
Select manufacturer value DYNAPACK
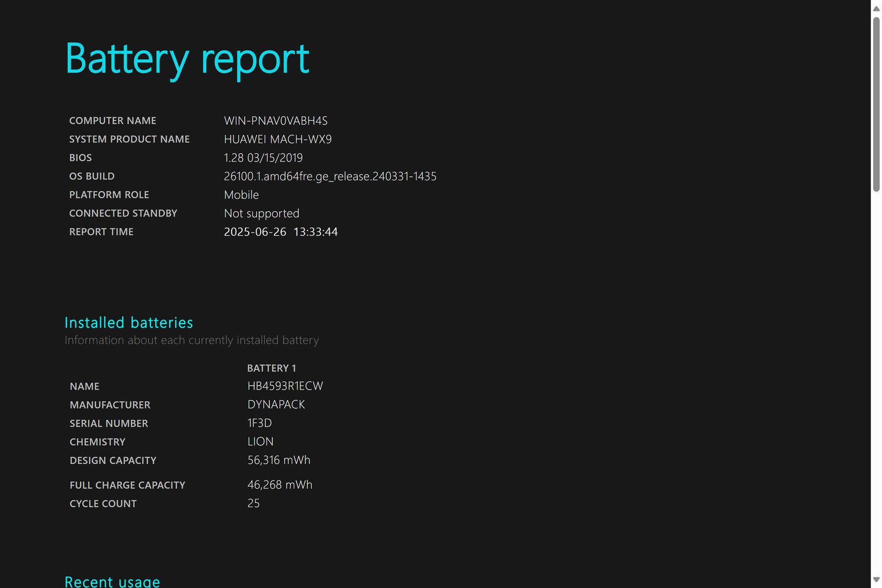point(276,405)
